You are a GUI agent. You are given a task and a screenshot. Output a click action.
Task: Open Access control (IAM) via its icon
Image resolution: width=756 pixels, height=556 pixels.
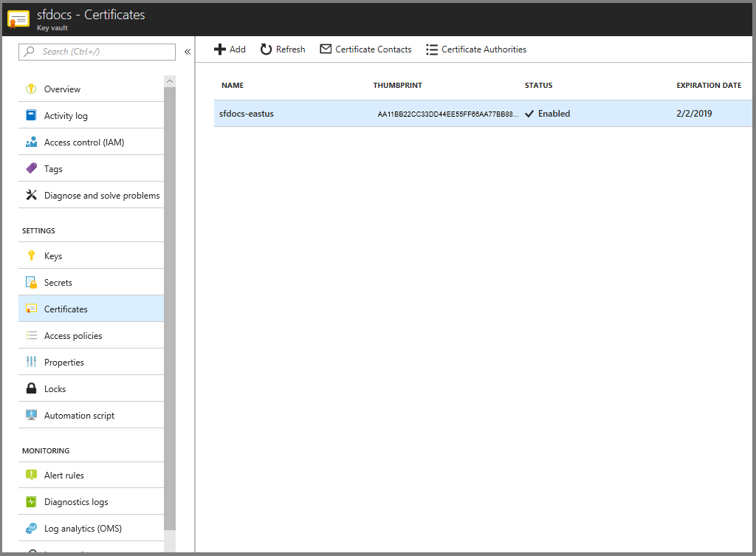[32, 142]
